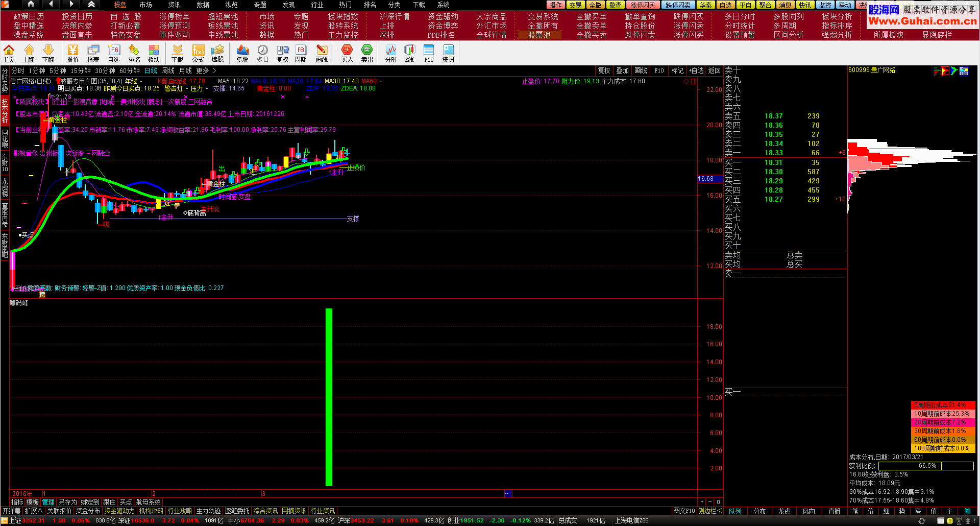The image size is (980, 526).
Task: Click the 100周期前成本 yellow legend swatch
Action: 943,448
